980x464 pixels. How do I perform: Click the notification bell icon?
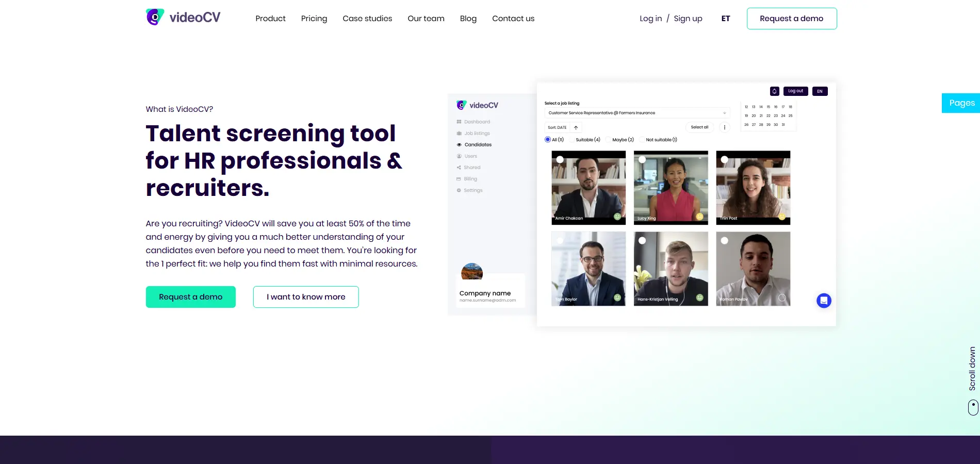pos(774,91)
